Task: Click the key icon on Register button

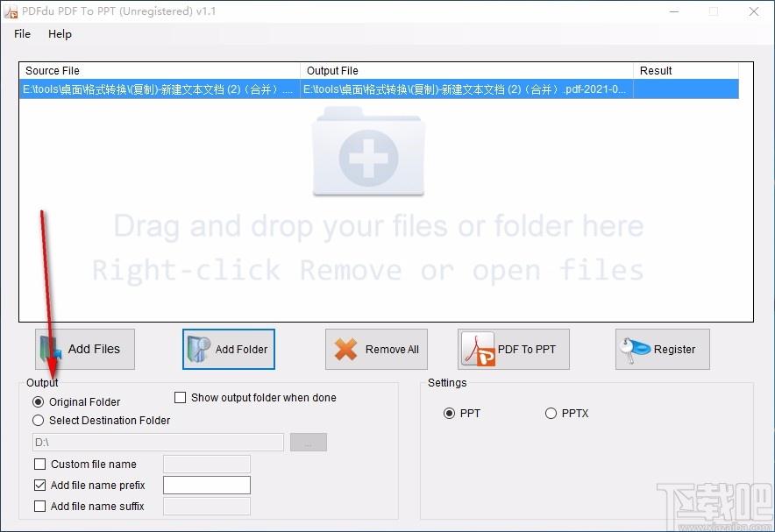Action: 635,350
